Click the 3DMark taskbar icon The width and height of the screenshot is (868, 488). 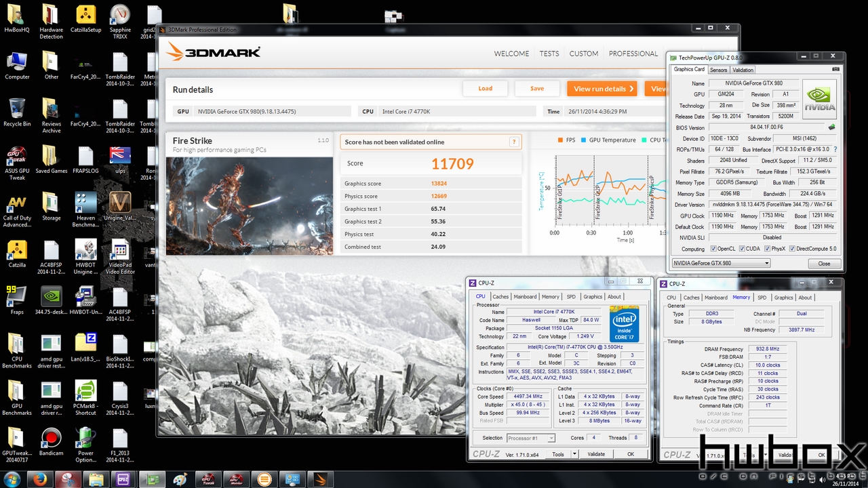pos(320,479)
